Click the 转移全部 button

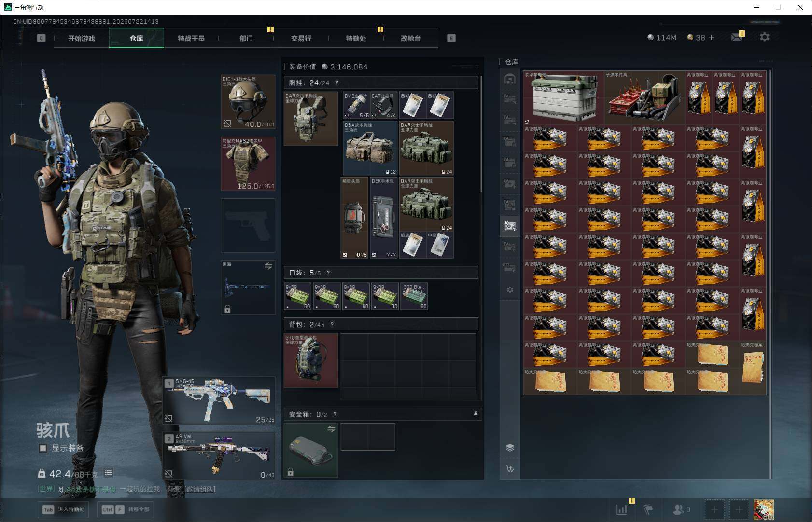tap(126, 509)
